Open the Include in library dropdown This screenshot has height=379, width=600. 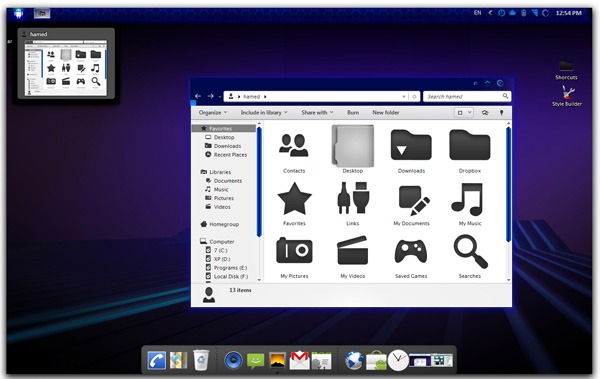pos(264,113)
